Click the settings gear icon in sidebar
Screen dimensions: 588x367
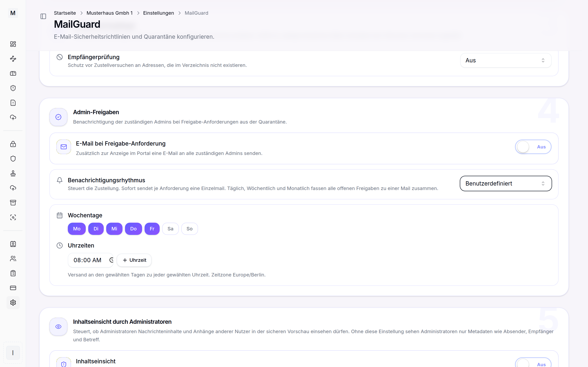point(13,302)
